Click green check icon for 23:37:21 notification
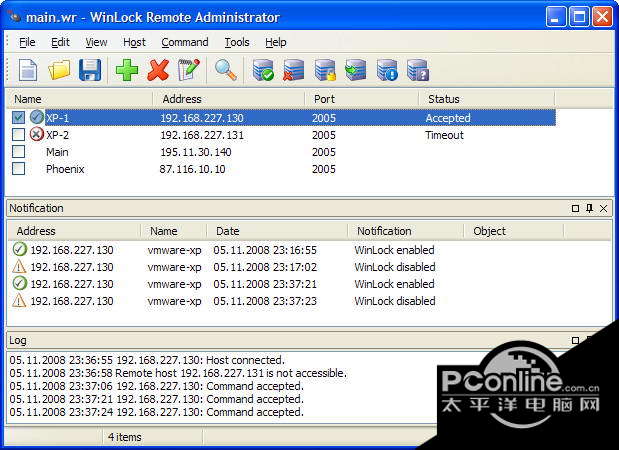 (19, 283)
